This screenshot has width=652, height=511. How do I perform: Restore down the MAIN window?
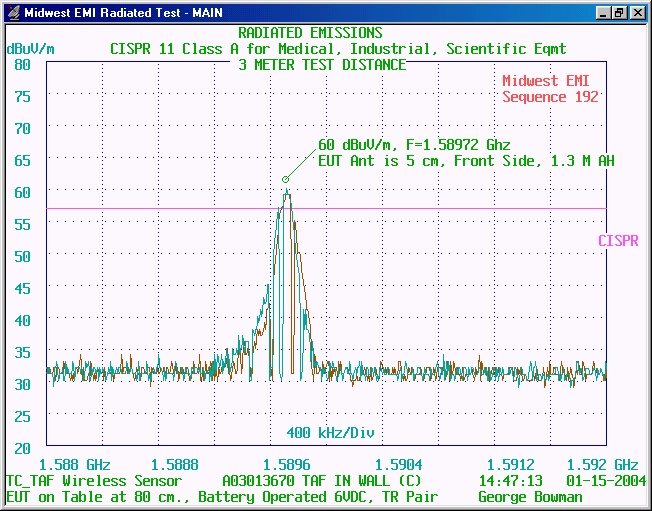[620, 13]
